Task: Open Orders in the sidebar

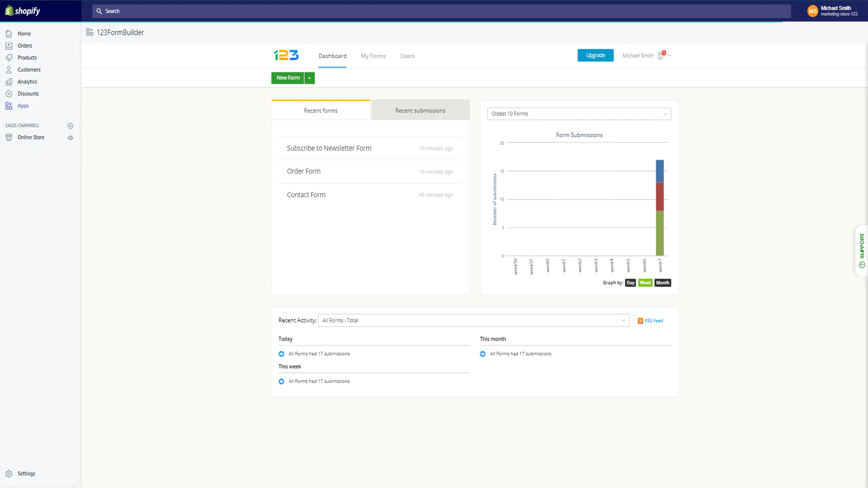Action: (24, 46)
